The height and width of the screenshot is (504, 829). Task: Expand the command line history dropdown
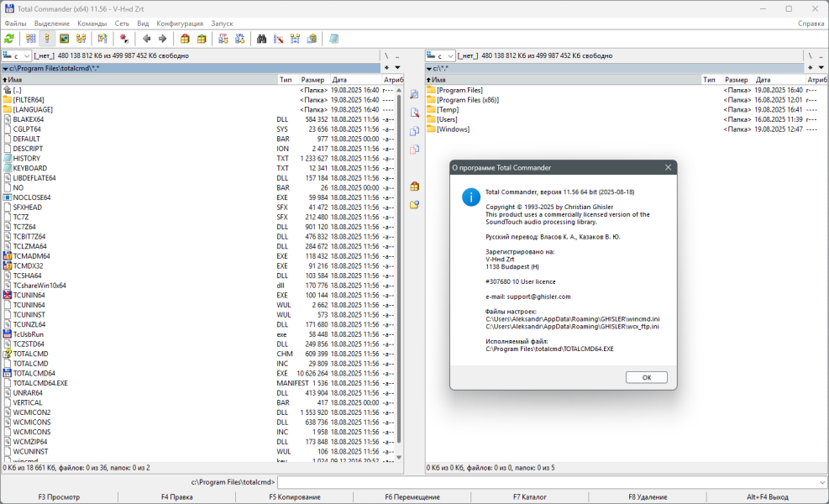pos(821,482)
